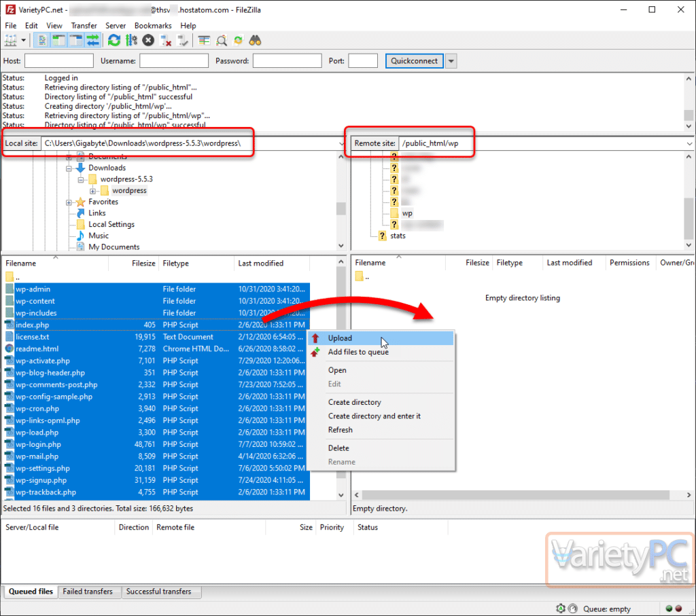Open the Site Manager
Screen dimensions: 696x616
10,41
